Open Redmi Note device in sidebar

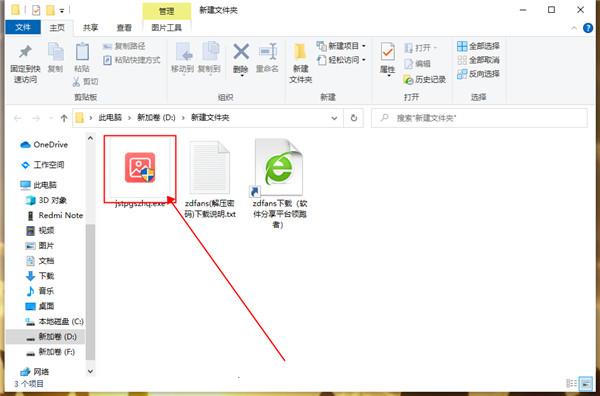tap(55, 215)
